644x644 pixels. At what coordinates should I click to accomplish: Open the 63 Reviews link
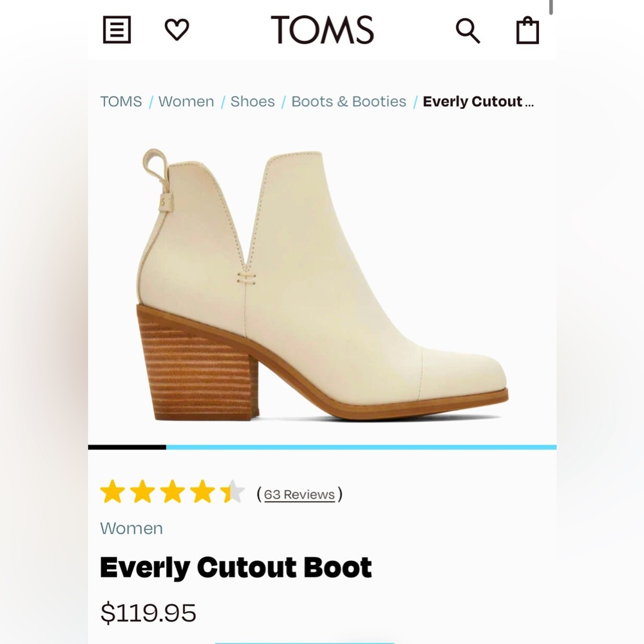pos(298,495)
